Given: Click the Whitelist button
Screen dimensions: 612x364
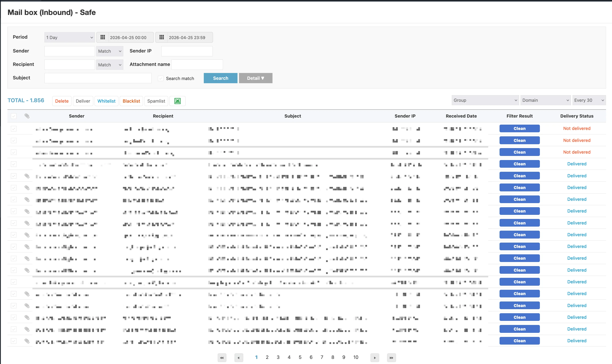Looking at the screenshot, I should (x=106, y=101).
